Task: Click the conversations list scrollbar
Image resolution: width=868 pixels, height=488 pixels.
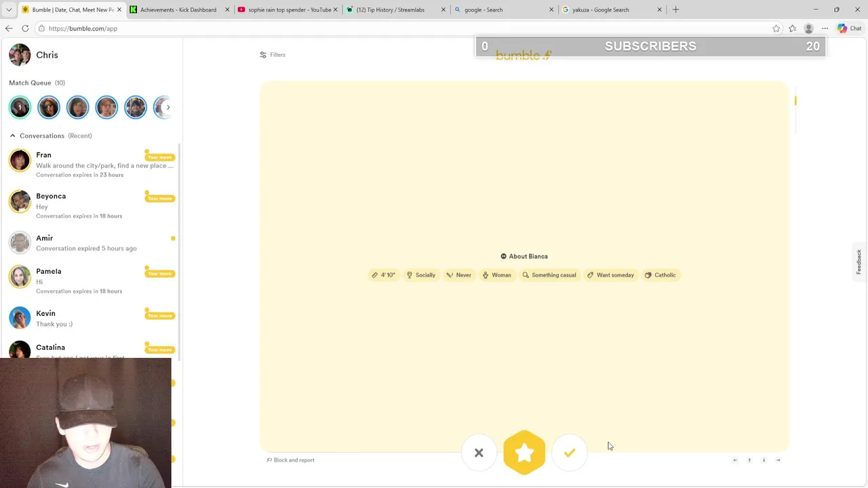Action: pos(180,251)
